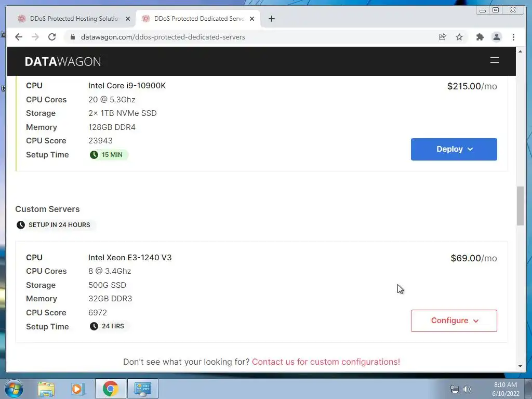The height and width of the screenshot is (399, 532).
Task: Click the $69.00/mo price
Action: (474, 258)
